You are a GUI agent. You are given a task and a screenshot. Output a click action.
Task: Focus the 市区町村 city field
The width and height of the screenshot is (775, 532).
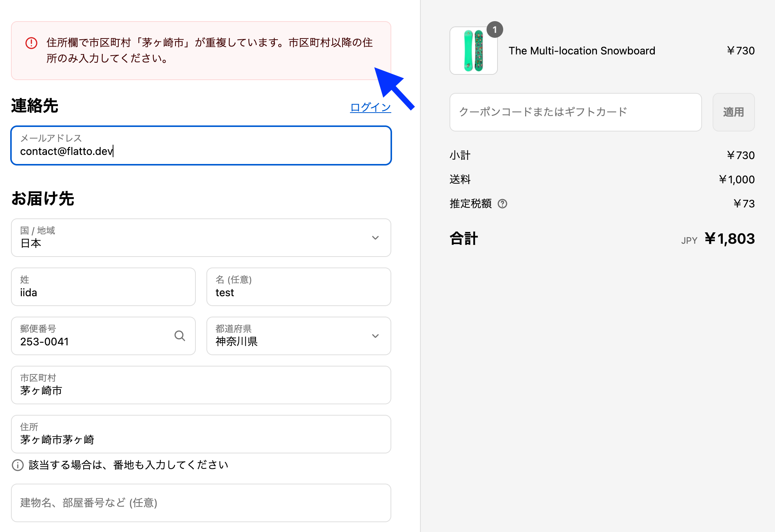coord(201,385)
